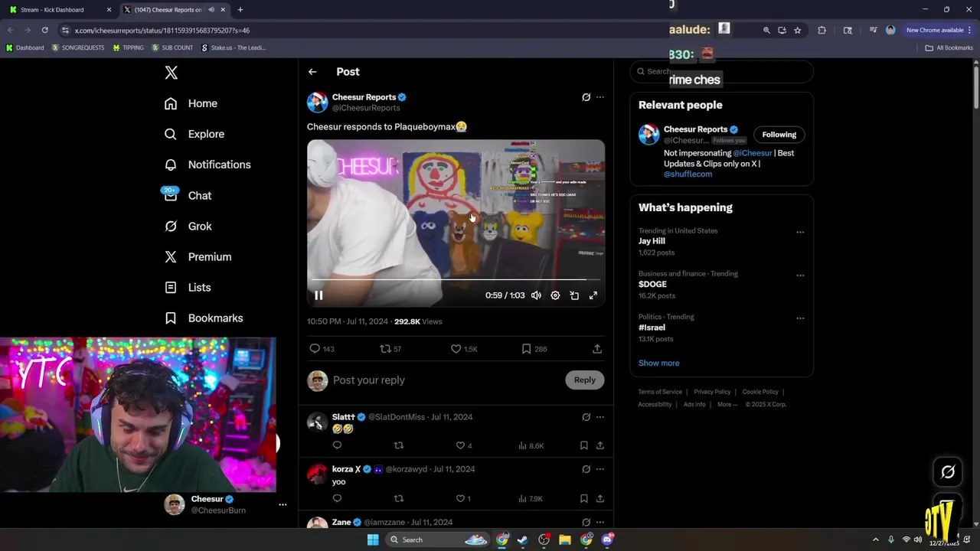Viewport: 980px width, 551px height.
Task: Open more options for Jay Hill trend
Action: click(x=800, y=232)
